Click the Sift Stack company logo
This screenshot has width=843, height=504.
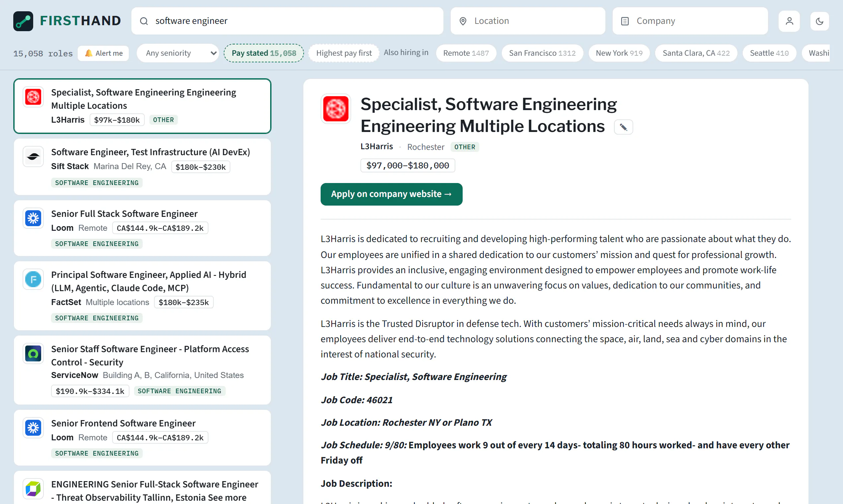click(33, 157)
